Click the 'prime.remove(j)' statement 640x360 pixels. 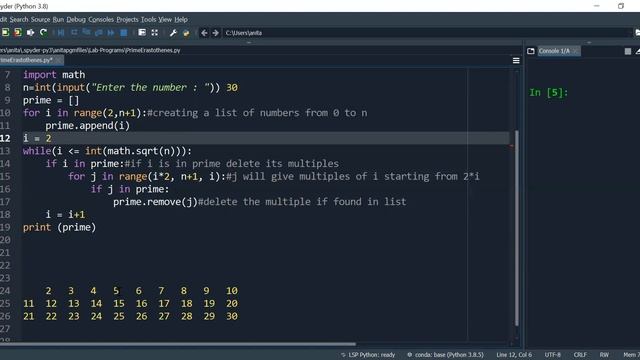155,202
